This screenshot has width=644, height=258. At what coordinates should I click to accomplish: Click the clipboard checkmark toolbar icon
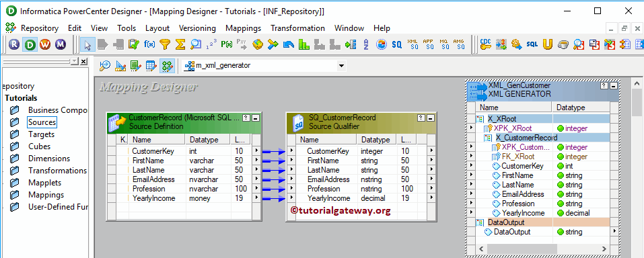[133, 44]
